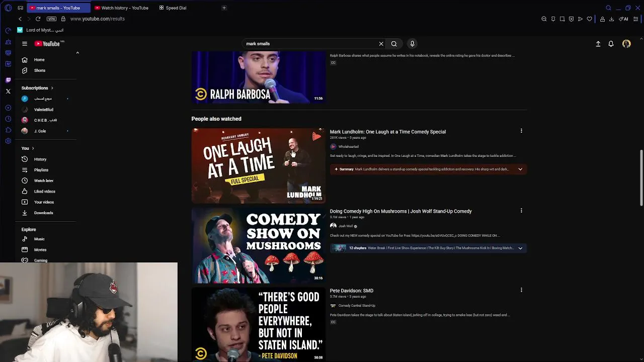
Task: Open the browser downloads icon
Action: [x=611, y=19]
